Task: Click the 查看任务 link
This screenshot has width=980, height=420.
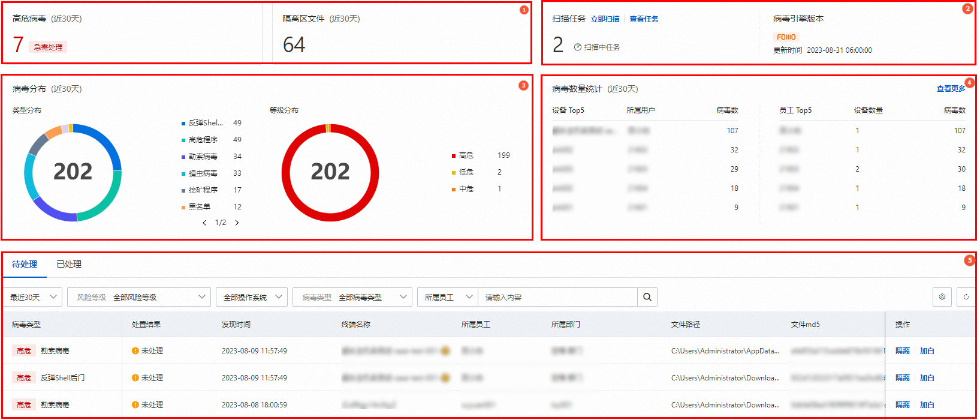Action: [644, 19]
